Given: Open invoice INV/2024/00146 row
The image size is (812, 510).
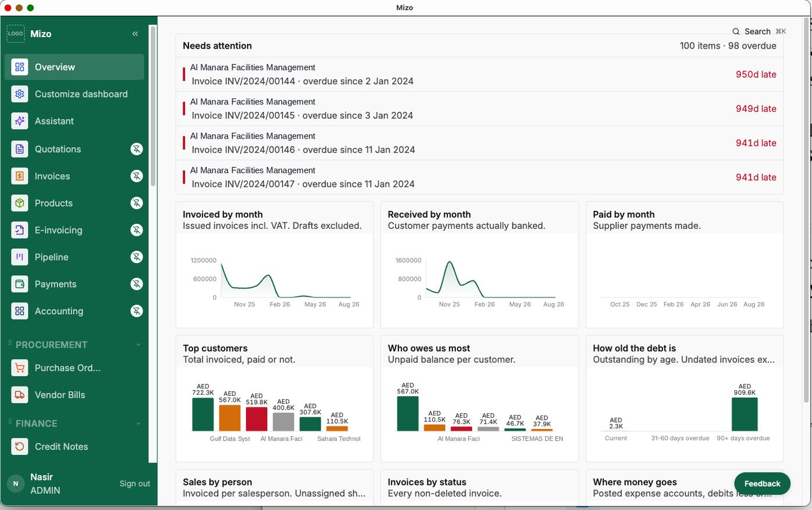Looking at the screenshot, I should point(479,143).
